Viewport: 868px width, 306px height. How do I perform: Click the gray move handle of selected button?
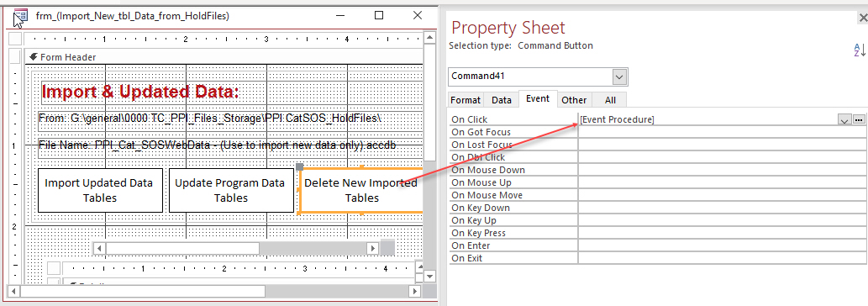coord(299,166)
